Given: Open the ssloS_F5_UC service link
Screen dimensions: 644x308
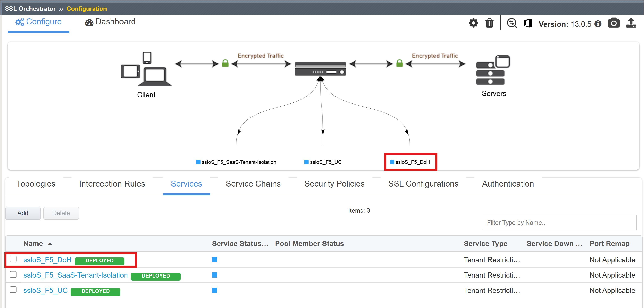Looking at the screenshot, I should [45, 290].
